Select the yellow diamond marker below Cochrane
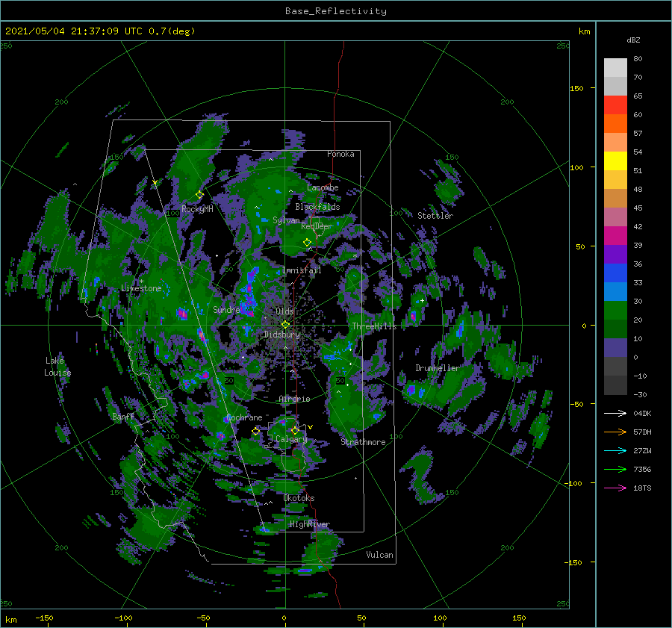Screen dimensions: 672x628 click(256, 432)
